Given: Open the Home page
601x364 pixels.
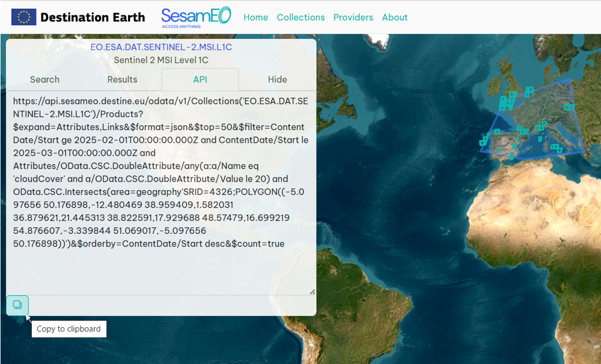Looking at the screenshot, I should pos(255,18).
